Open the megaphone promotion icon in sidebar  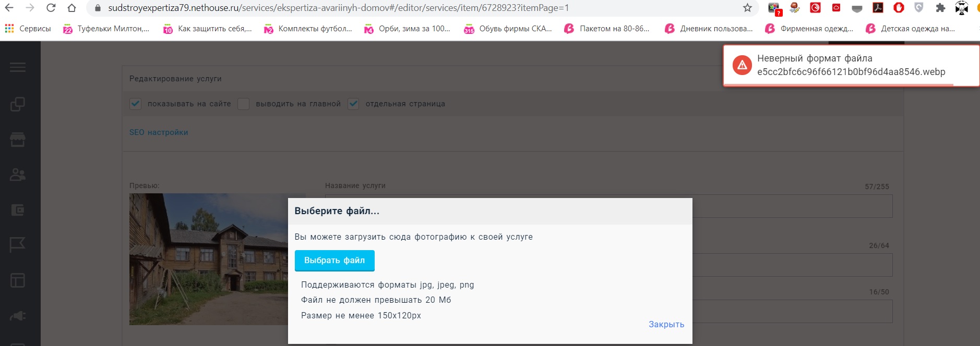[18, 316]
